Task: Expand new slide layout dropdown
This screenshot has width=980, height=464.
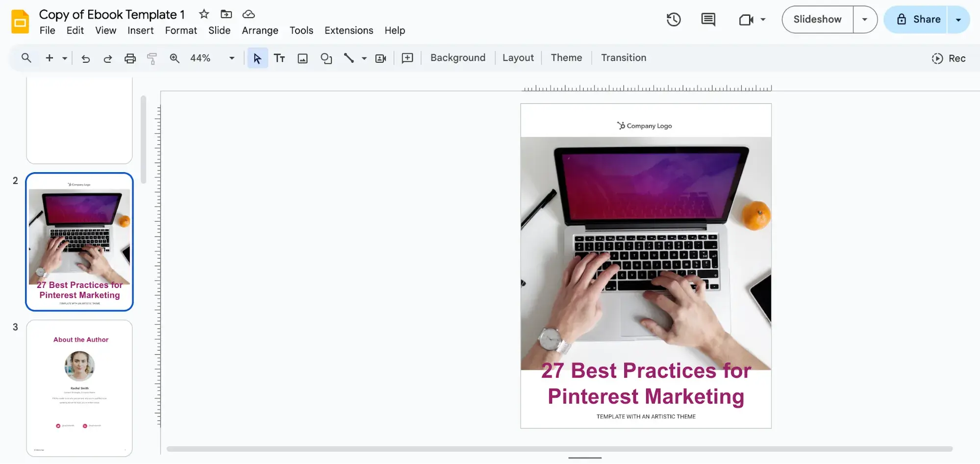Action: 64,58
